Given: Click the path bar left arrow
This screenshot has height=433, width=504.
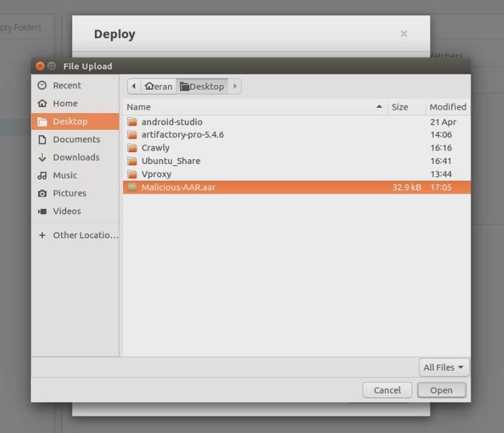Looking at the screenshot, I should (135, 86).
